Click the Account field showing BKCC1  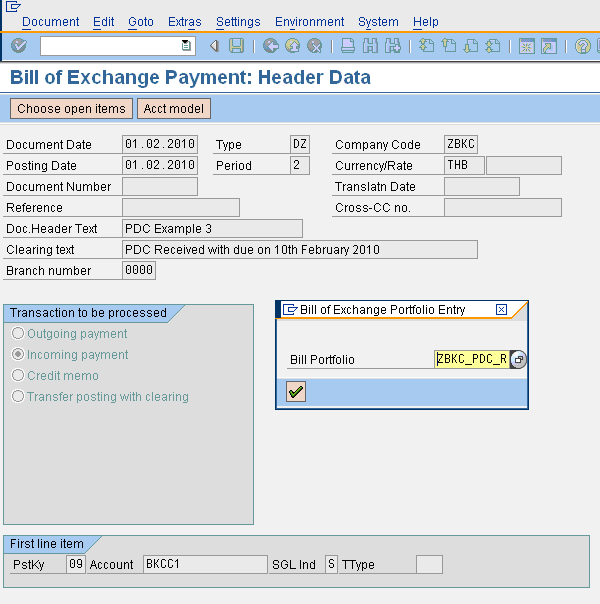point(205,564)
